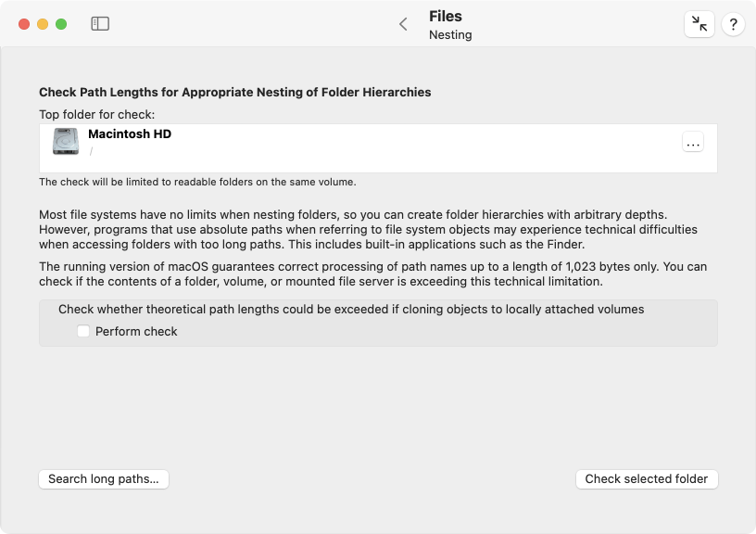Enable the Perform check checkbox

[83, 331]
